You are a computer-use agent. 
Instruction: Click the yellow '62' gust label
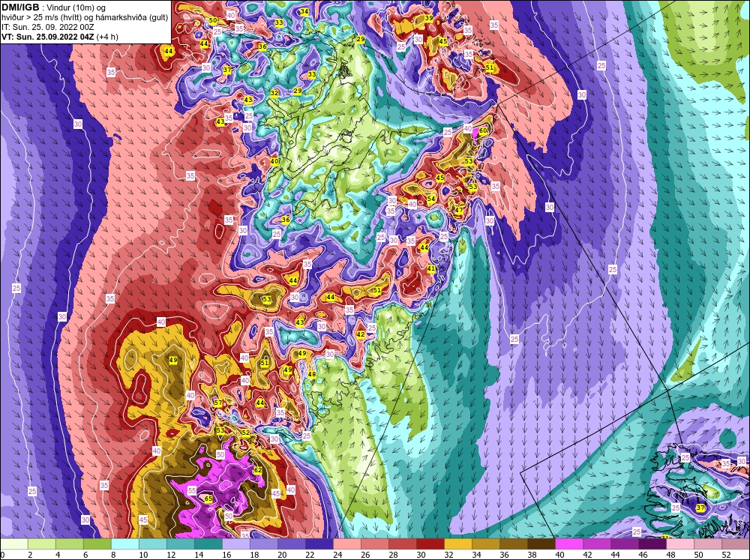[258, 470]
